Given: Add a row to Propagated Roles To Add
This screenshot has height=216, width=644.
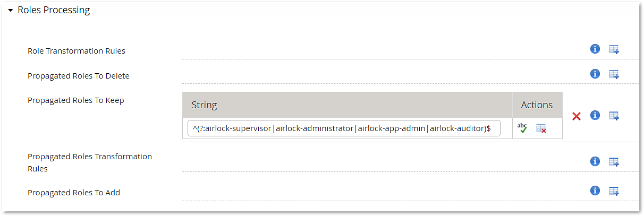Looking at the screenshot, I should pyautogui.click(x=614, y=191).
